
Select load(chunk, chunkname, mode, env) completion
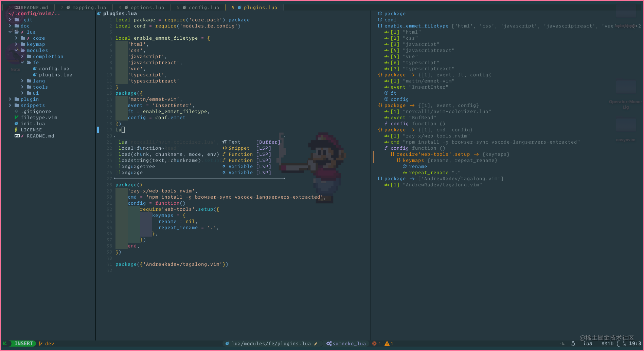(199, 154)
